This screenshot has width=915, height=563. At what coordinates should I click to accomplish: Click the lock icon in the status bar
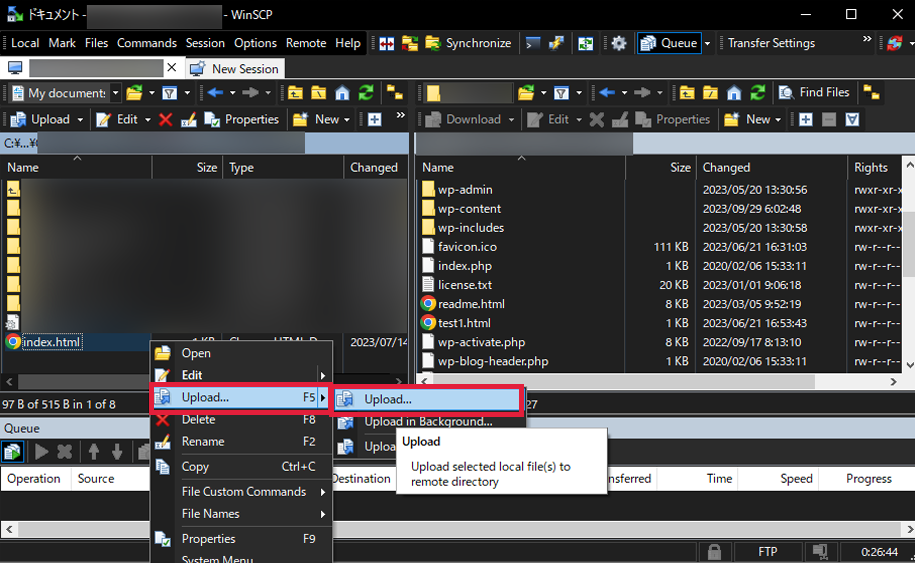pyautogui.click(x=714, y=552)
